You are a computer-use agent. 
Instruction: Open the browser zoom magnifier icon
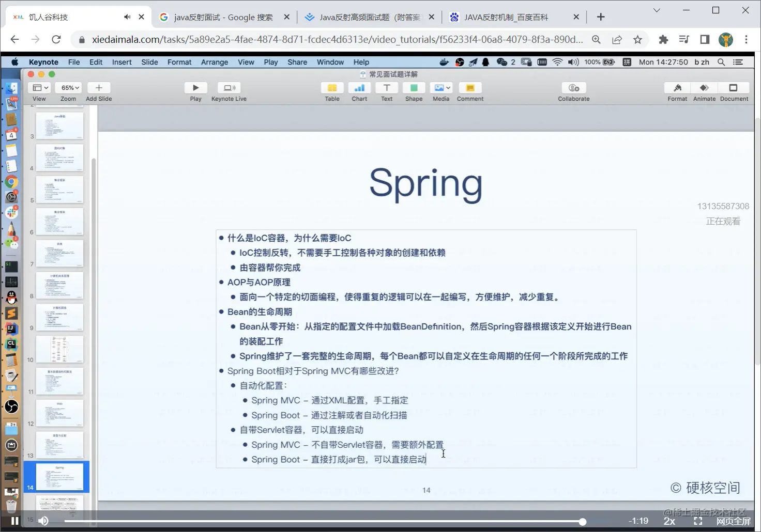tap(596, 40)
